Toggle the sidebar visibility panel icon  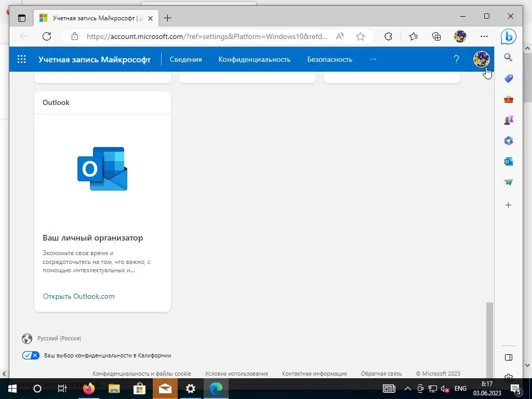point(509,357)
